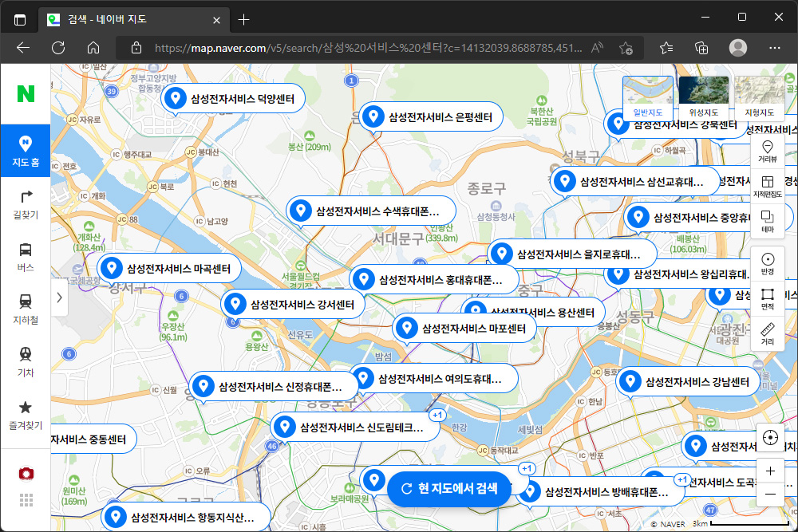The height and width of the screenshot is (532, 798).
Task: Open browser favorites list
Action: (x=666, y=48)
